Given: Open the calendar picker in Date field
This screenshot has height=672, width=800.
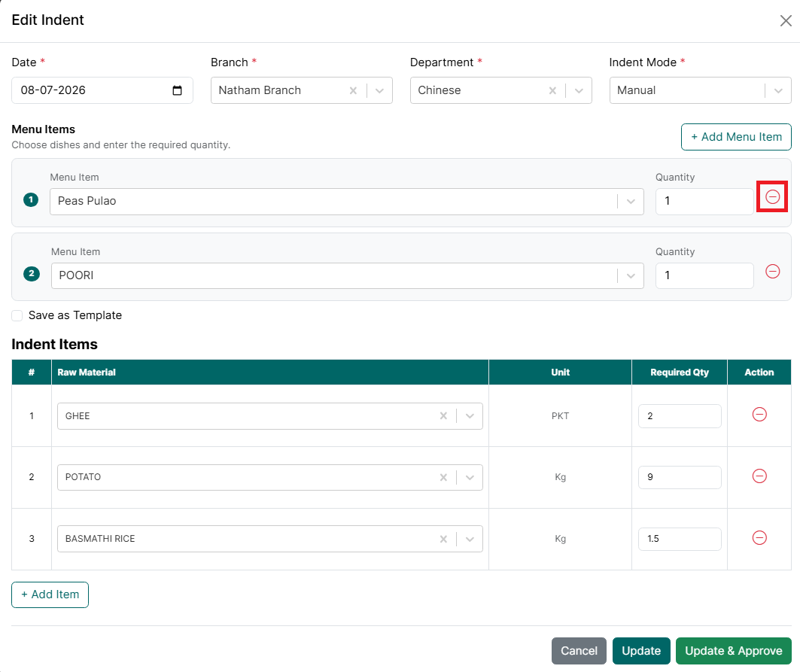Looking at the screenshot, I should click(x=177, y=90).
